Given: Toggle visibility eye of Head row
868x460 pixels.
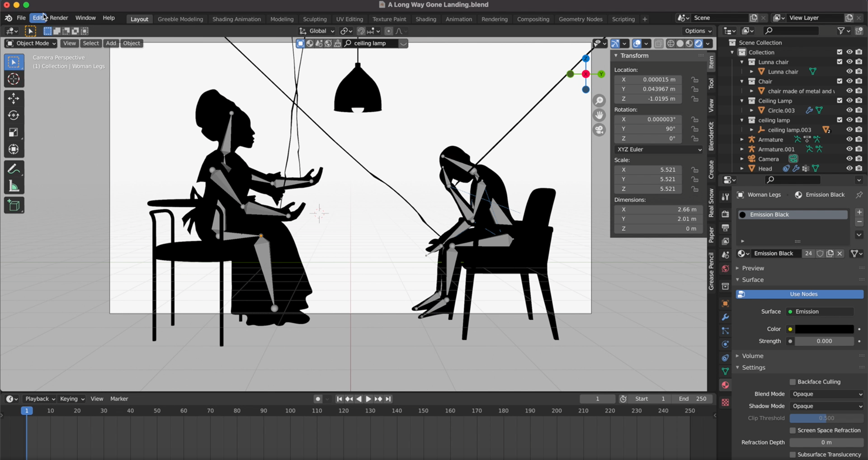Looking at the screenshot, I should click(x=849, y=168).
